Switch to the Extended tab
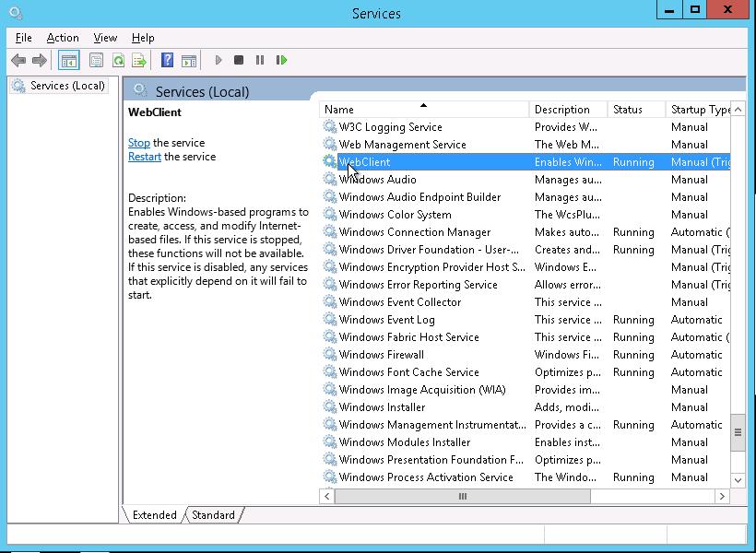 [x=154, y=515]
